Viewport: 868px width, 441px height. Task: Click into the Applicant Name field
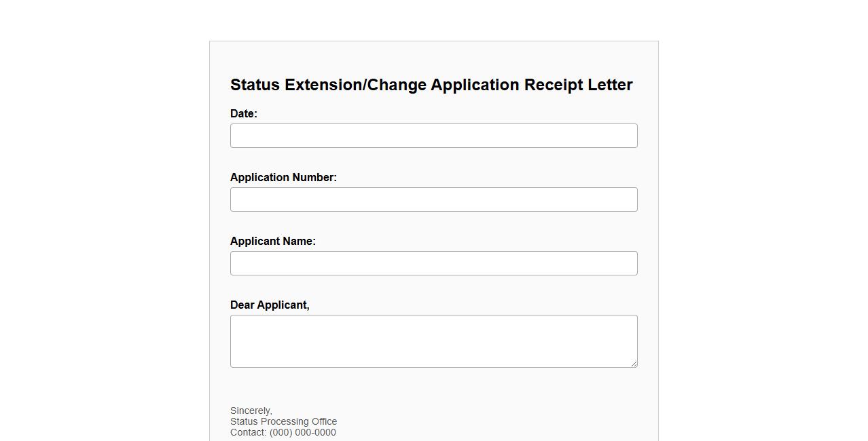[433, 263]
